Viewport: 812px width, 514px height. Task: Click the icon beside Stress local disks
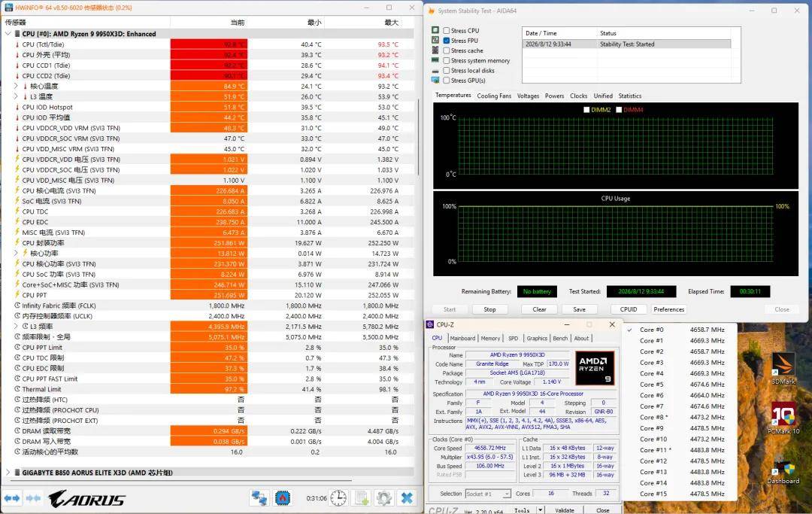point(435,71)
